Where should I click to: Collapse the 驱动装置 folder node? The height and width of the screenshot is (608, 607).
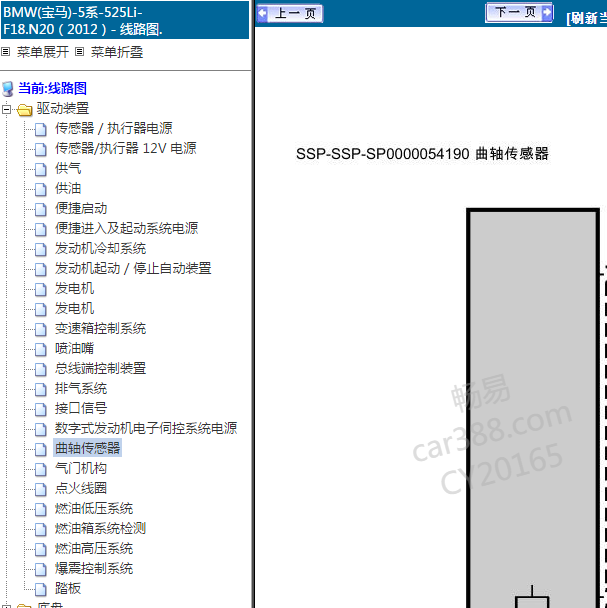coord(6,109)
